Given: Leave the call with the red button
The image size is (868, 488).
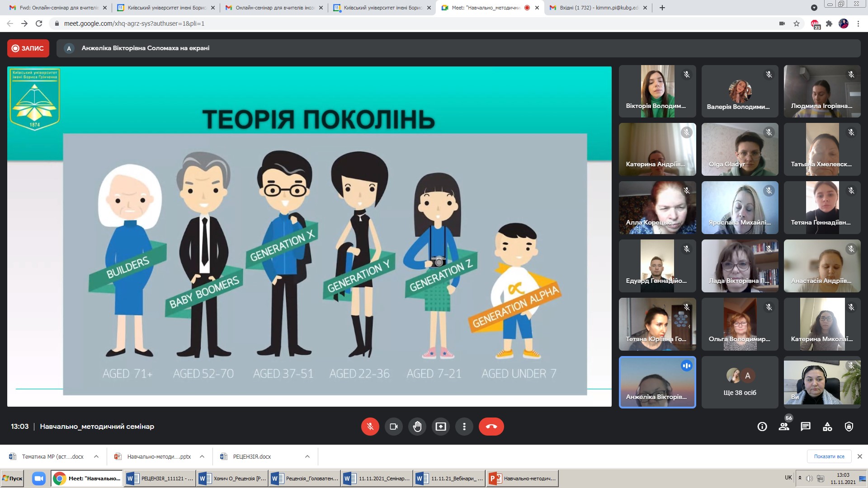Looking at the screenshot, I should 491,427.
